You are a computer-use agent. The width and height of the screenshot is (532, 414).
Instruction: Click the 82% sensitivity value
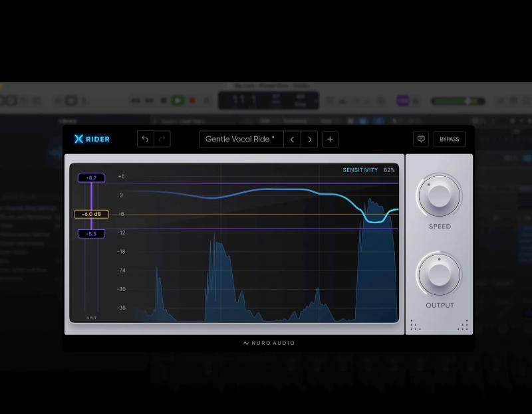tap(389, 170)
